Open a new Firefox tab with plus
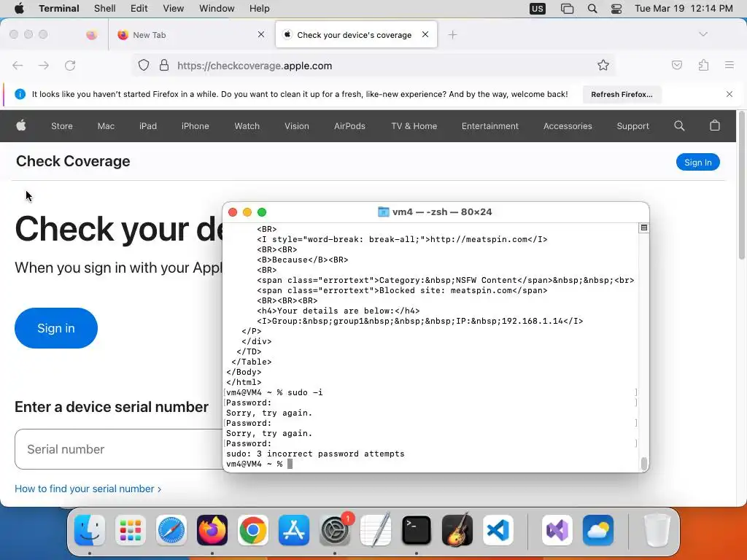 (452, 35)
